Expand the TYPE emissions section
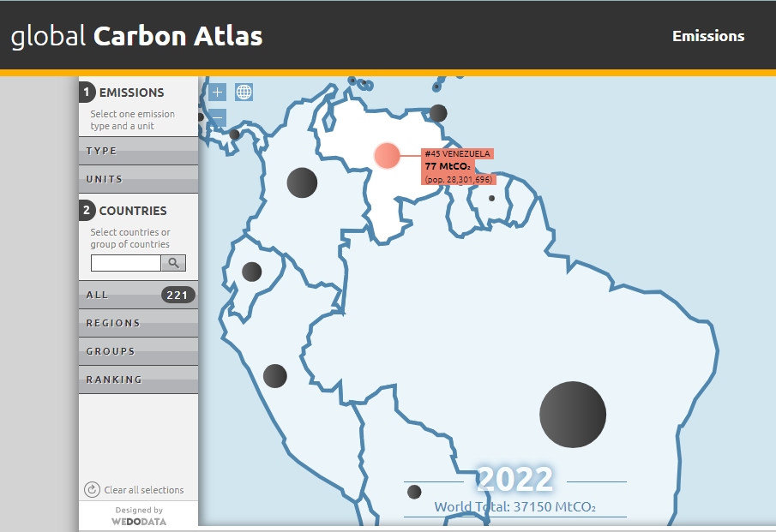 [139, 151]
